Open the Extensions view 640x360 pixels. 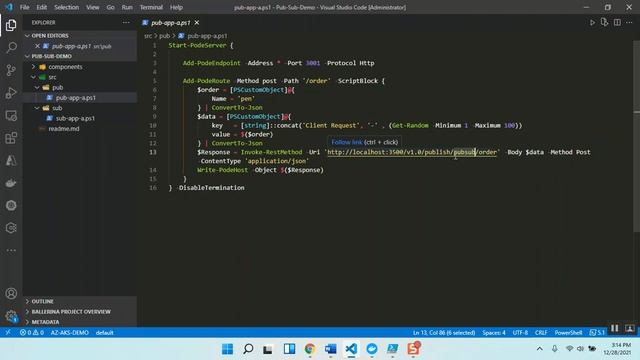[x=11, y=138]
